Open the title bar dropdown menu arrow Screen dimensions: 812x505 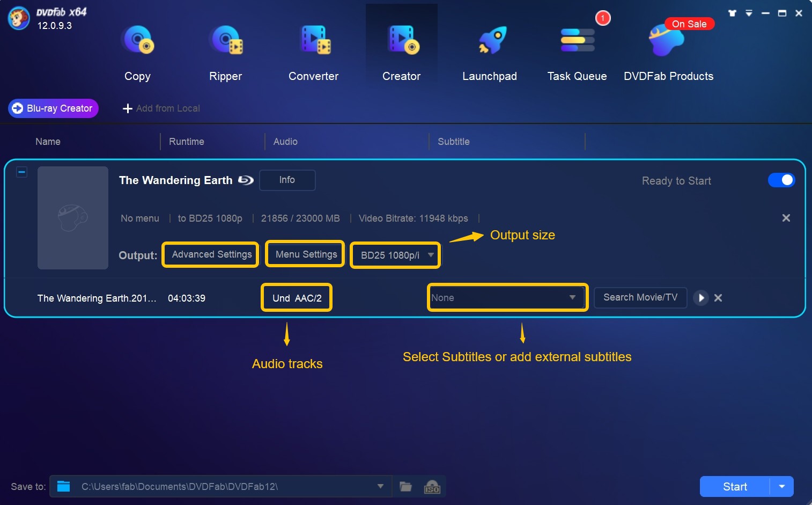(749, 13)
